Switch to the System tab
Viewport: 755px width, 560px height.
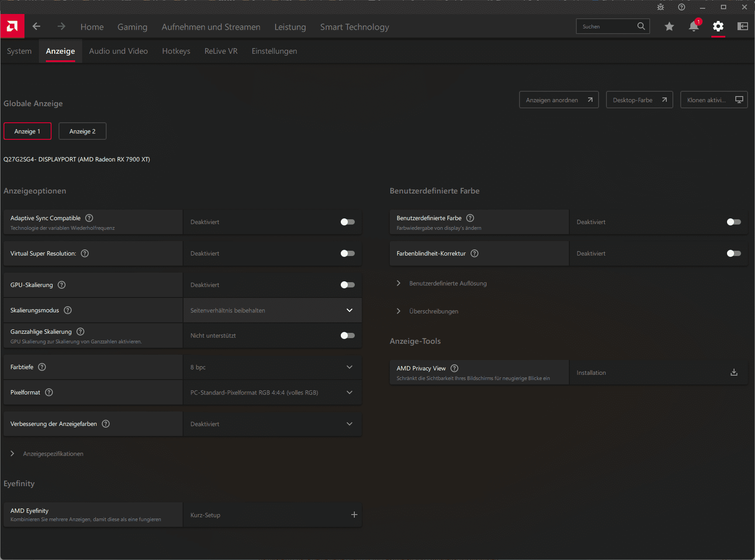point(19,51)
